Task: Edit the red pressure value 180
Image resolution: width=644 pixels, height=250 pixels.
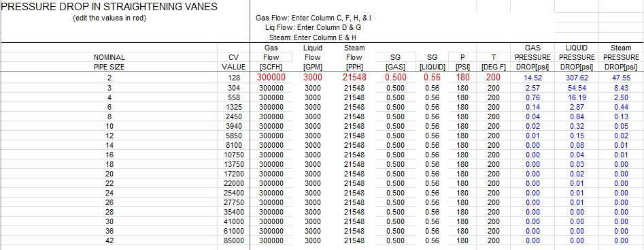Action: coord(462,77)
